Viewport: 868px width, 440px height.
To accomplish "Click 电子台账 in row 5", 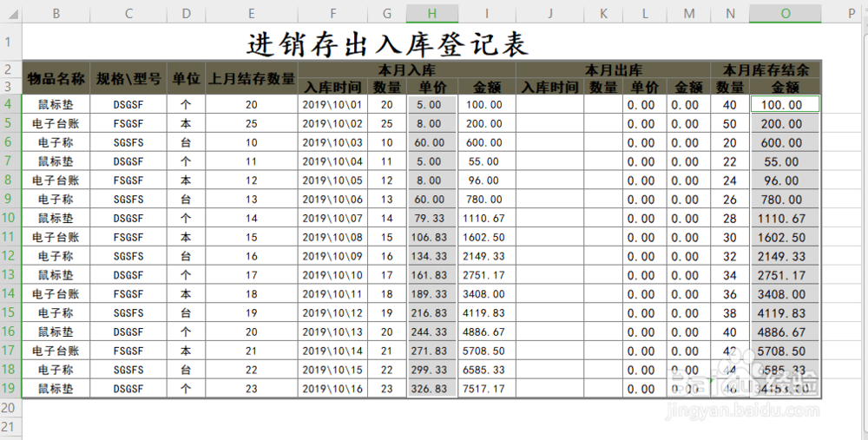I will coord(56,123).
